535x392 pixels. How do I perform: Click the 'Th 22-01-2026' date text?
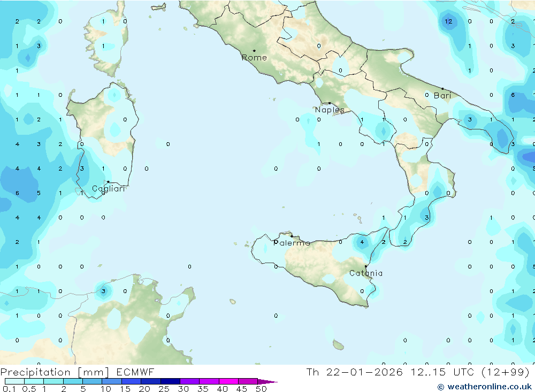(355, 372)
